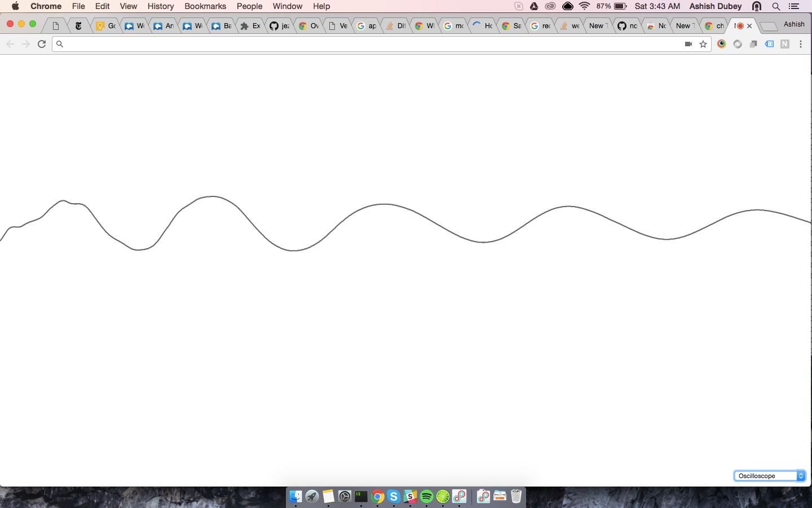Click the colorful circle extension icon
The height and width of the screenshot is (508, 812).
pos(722,44)
